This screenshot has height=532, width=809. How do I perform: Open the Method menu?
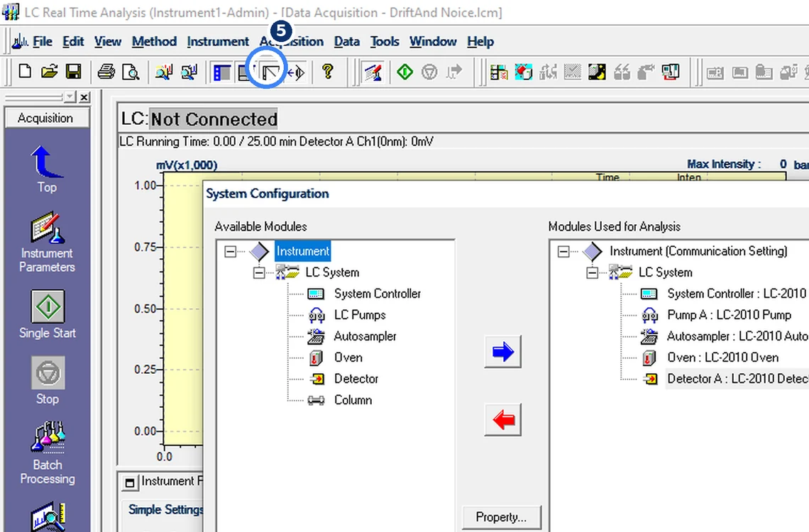[x=154, y=41]
